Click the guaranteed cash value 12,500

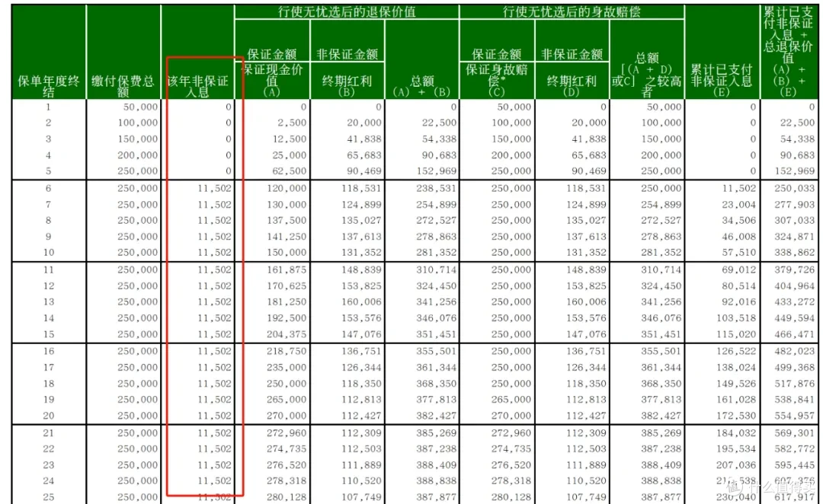click(290, 139)
